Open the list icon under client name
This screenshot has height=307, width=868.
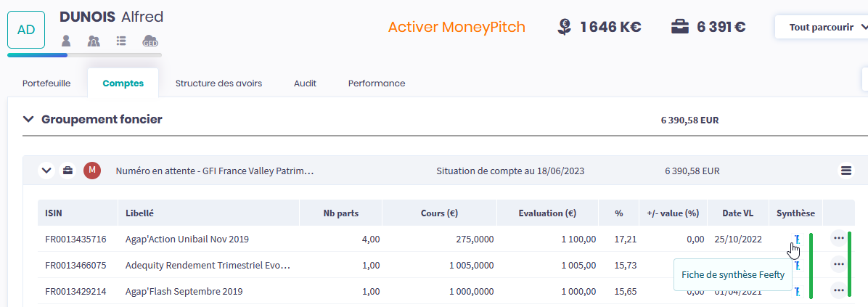pyautogui.click(x=122, y=41)
